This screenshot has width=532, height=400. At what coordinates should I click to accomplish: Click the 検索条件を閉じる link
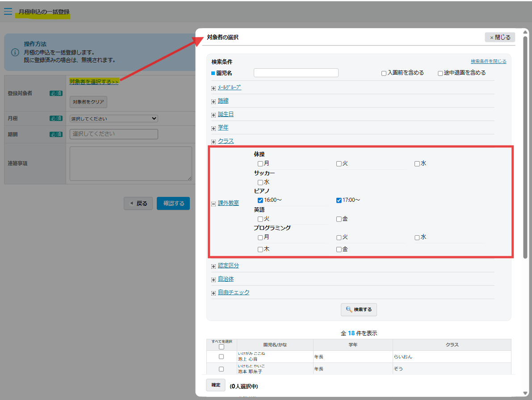point(488,62)
